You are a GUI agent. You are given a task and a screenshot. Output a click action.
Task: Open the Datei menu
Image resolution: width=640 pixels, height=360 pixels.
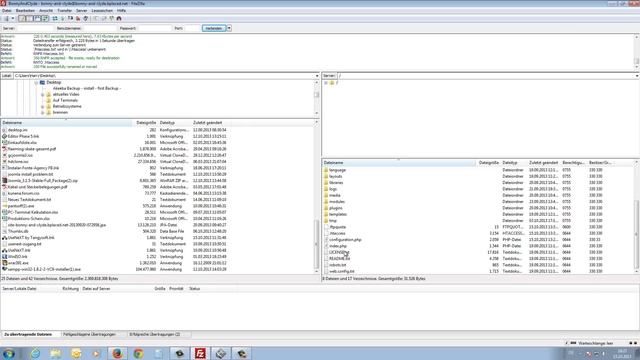pyautogui.click(x=7, y=11)
